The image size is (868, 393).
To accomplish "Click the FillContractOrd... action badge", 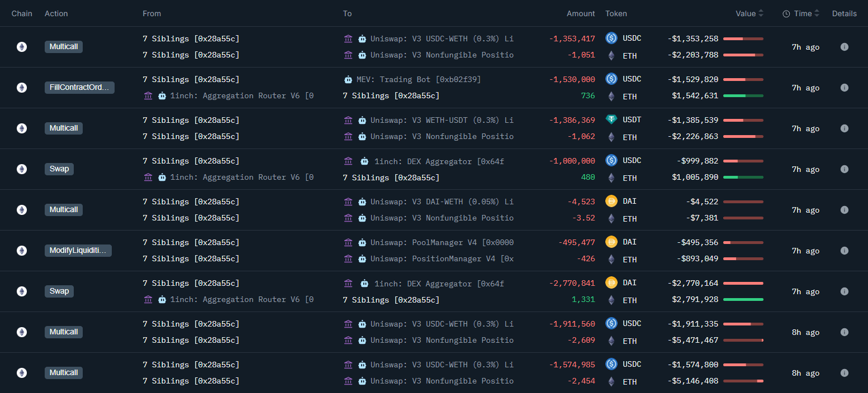I will tap(79, 88).
